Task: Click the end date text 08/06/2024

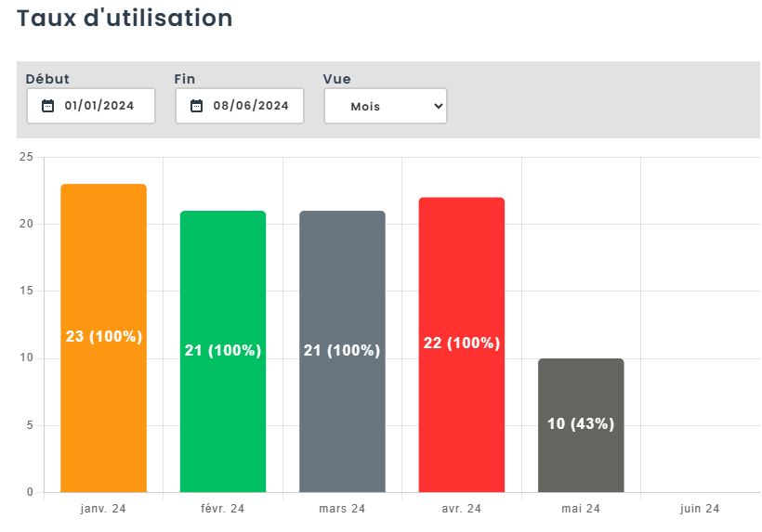Action: pyautogui.click(x=250, y=106)
